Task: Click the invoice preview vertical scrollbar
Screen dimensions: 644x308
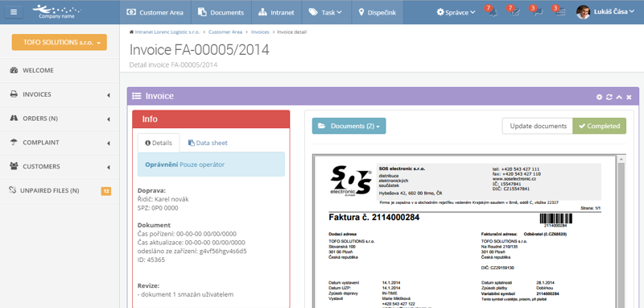Action: 621,232
